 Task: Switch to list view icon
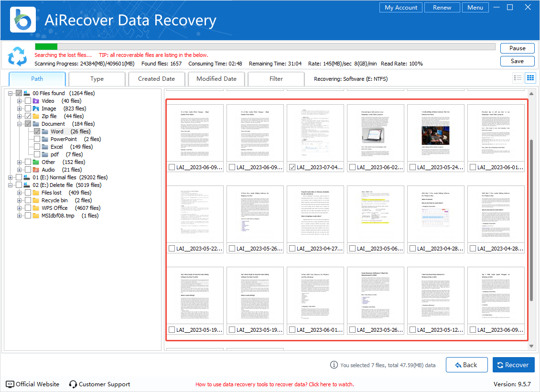click(x=518, y=78)
